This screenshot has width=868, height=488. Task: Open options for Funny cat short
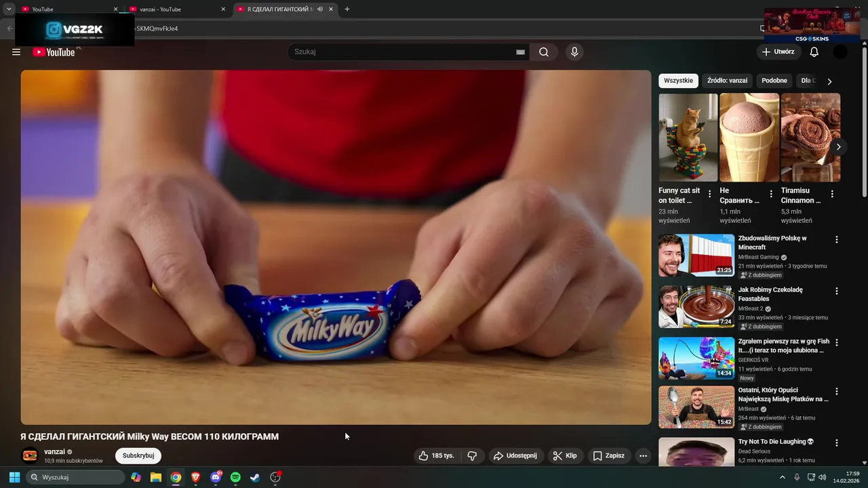pyautogui.click(x=710, y=195)
